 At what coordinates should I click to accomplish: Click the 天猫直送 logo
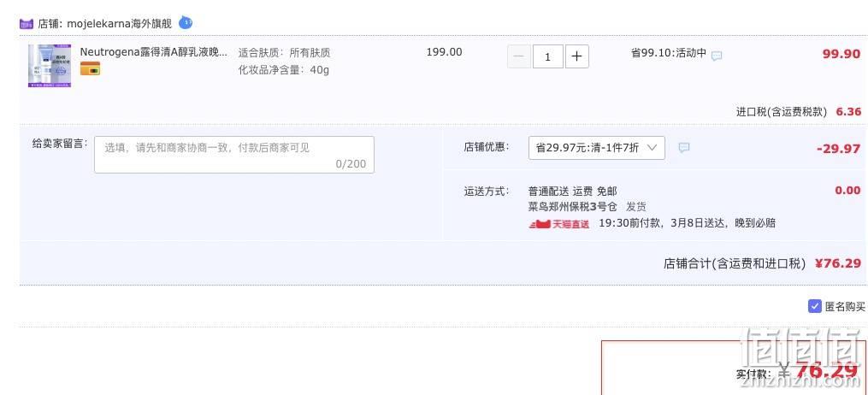click(558, 224)
